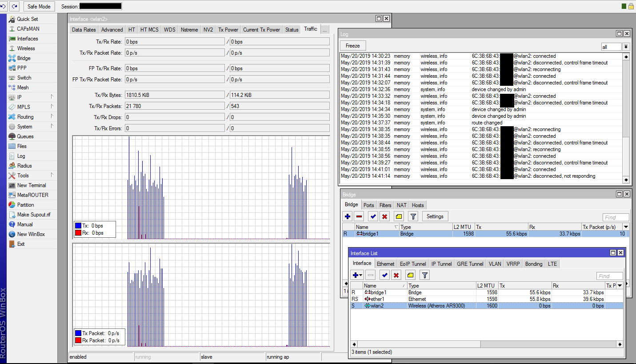Screen dimensions: 636x364
Task: Click Find field in Interface List
Action: 610,276
